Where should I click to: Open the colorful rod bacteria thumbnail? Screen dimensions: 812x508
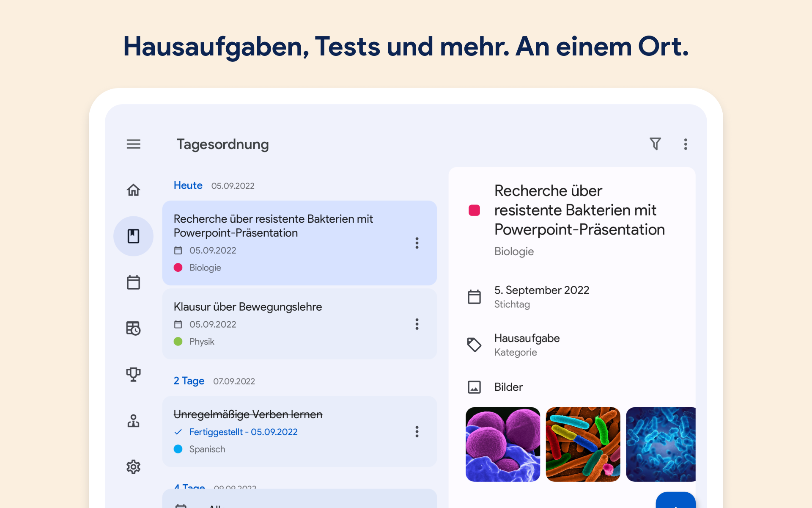pyautogui.click(x=583, y=444)
